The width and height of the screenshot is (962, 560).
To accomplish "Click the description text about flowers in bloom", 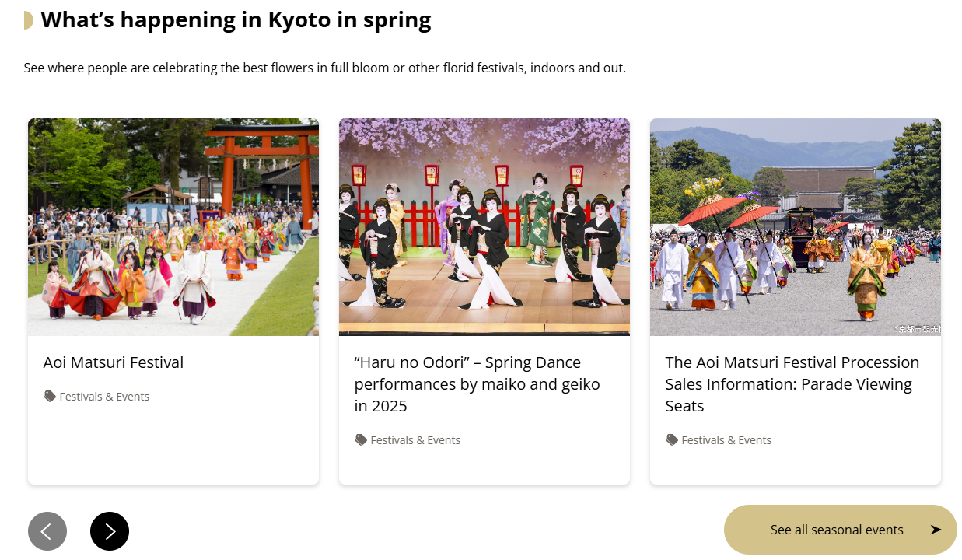I will click(324, 68).
